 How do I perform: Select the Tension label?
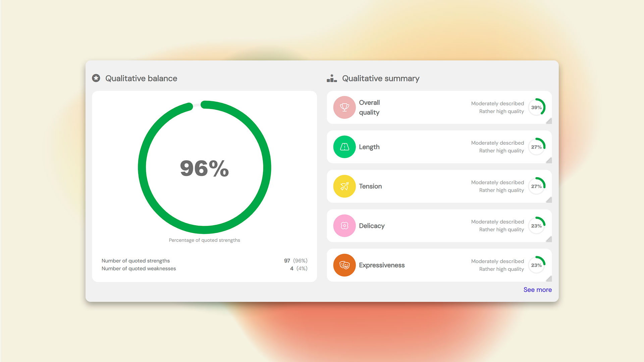point(370,186)
